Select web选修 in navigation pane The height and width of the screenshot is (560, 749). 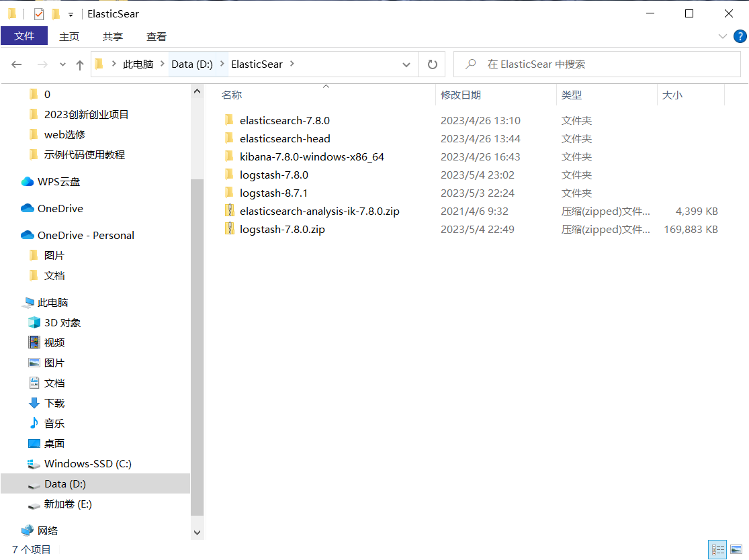click(65, 135)
